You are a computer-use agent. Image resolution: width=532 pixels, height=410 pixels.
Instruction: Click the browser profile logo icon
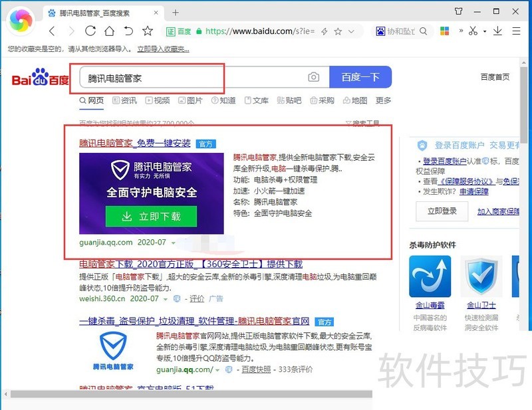click(21, 21)
